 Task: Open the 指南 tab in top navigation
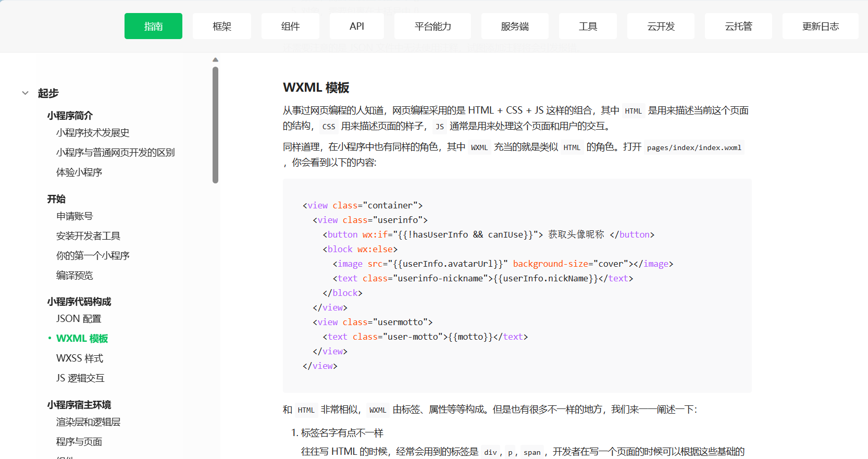click(153, 26)
